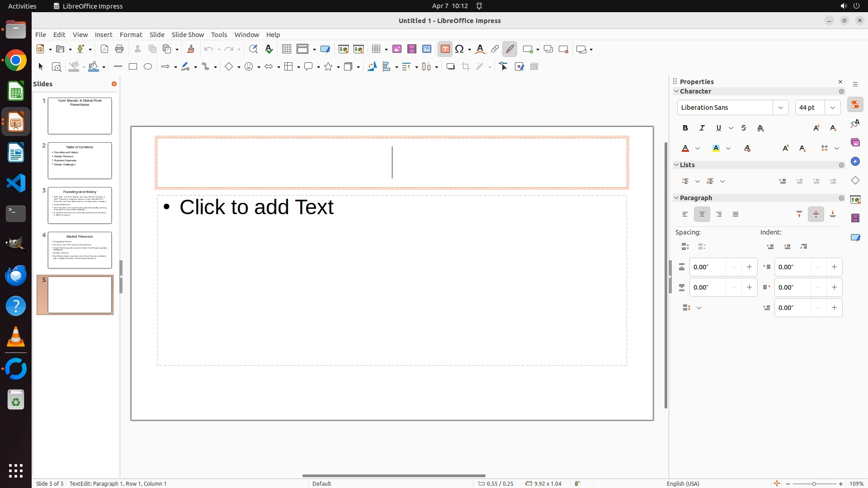Click the English (USA) language status
This screenshot has width=868, height=488.
(x=683, y=483)
